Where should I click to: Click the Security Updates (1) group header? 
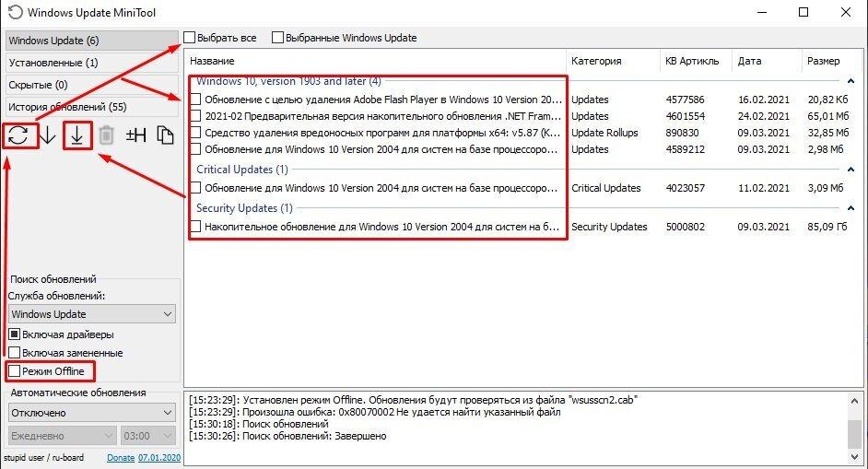coord(244,208)
